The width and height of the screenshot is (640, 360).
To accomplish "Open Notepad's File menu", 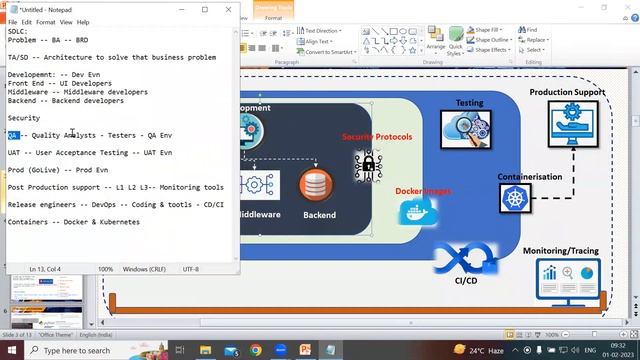I will (12, 22).
